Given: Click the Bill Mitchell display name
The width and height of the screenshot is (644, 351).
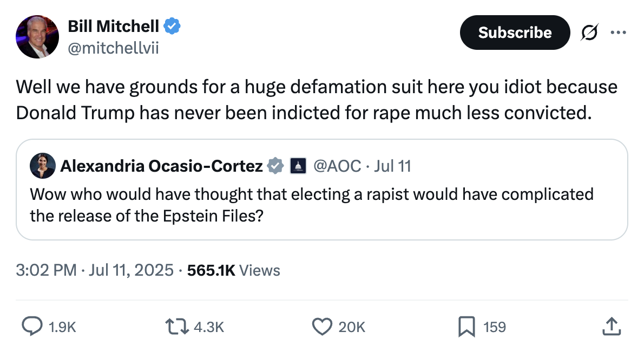Looking at the screenshot, I should 114,25.
